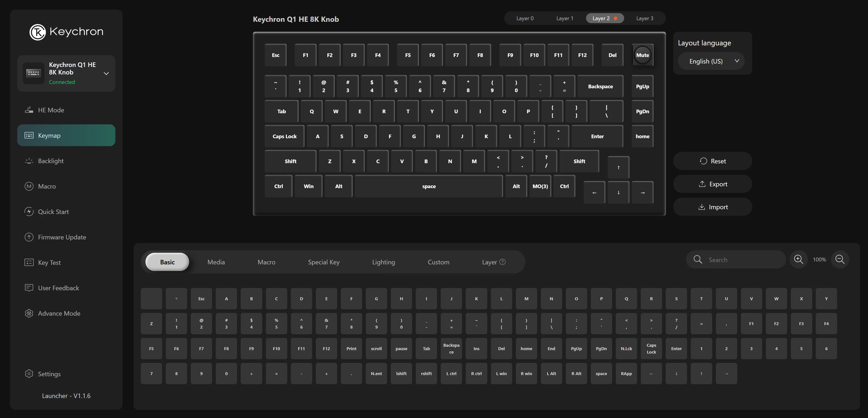This screenshot has width=868, height=418.
Task: Switch to Layer 0
Action: (525, 18)
